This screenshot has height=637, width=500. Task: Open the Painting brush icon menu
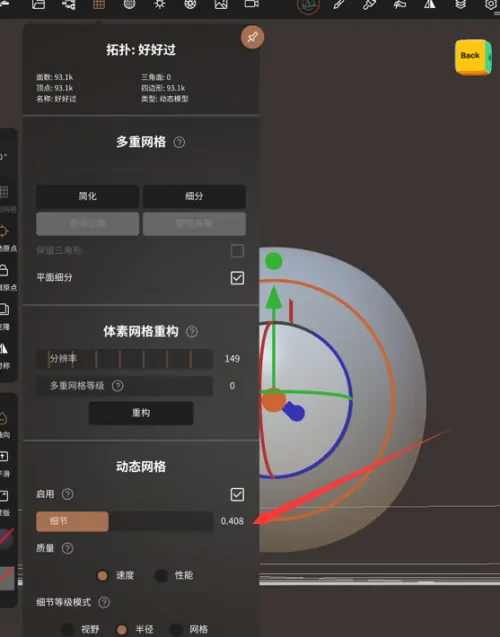[x=369, y=4]
